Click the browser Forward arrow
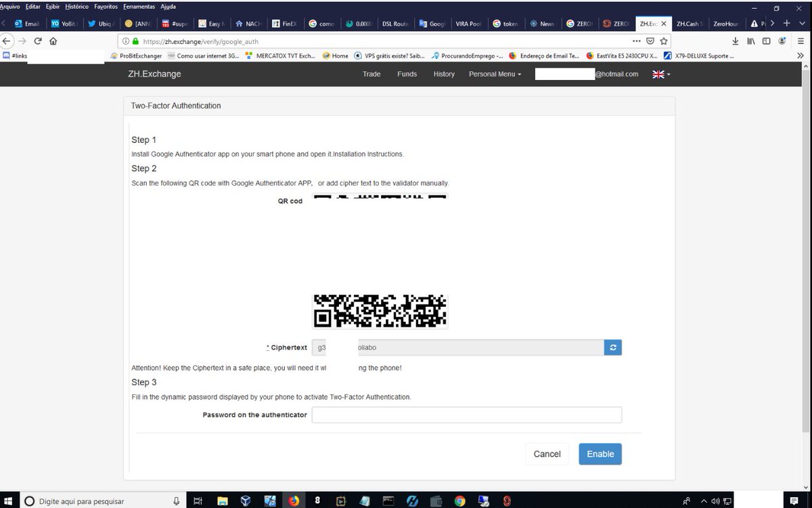This screenshot has width=812, height=508. coord(22,41)
